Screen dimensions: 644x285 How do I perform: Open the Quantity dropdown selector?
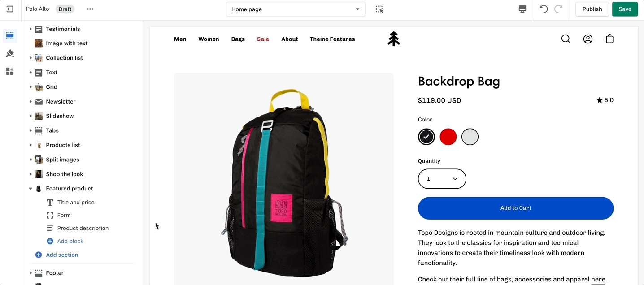442,179
